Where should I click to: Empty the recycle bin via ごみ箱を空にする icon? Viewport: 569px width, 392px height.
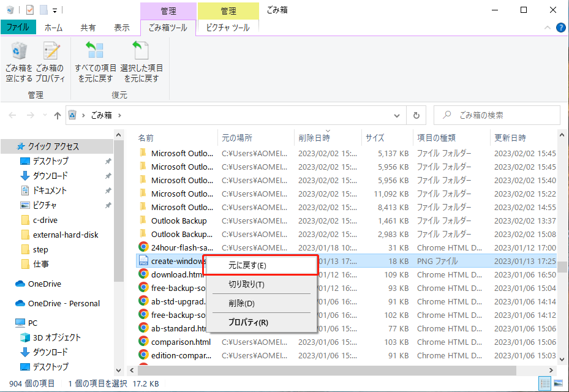[19, 62]
